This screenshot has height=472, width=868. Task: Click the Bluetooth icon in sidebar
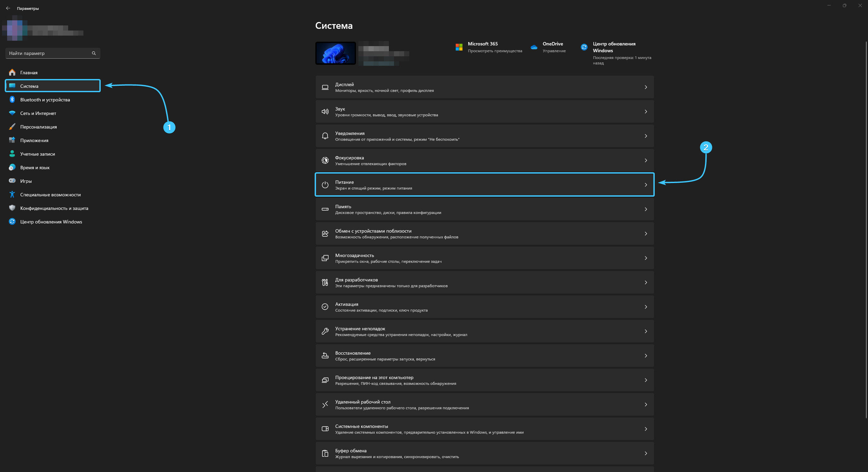point(12,99)
